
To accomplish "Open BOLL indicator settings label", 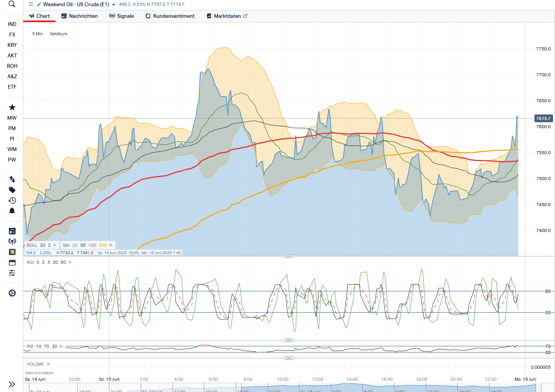I will (32, 245).
